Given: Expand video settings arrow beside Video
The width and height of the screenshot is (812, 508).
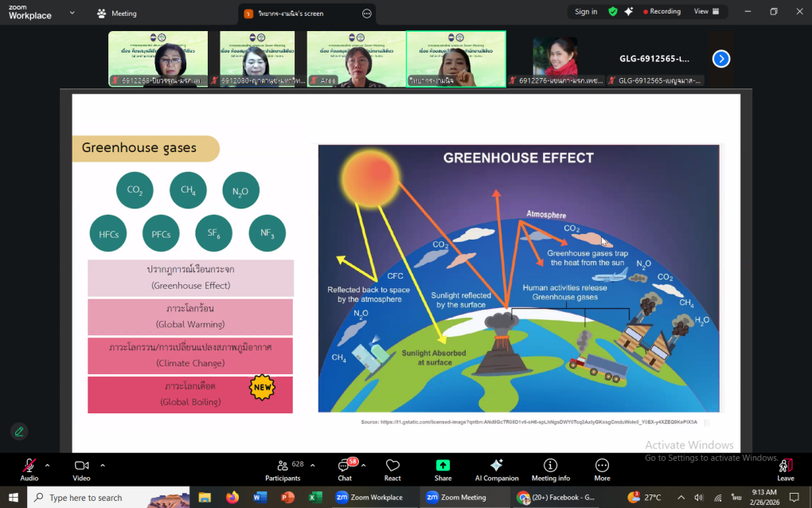Looking at the screenshot, I should (102, 465).
